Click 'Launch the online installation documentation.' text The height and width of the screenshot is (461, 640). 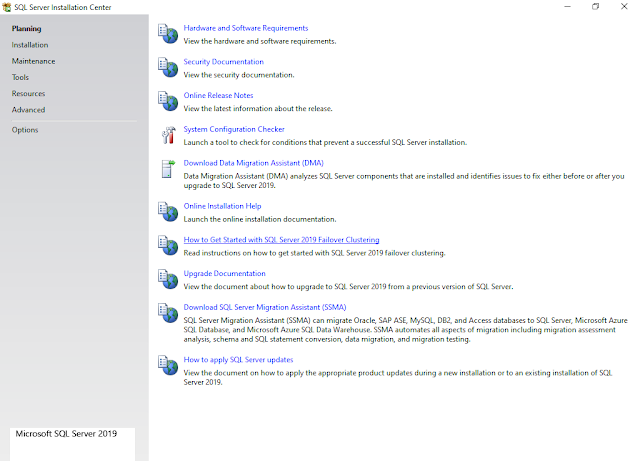260,219
